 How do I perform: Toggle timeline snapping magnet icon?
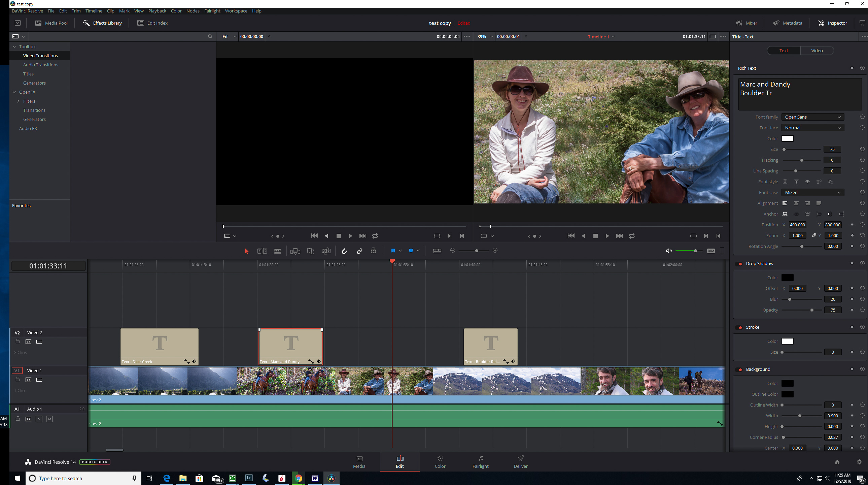pos(344,251)
